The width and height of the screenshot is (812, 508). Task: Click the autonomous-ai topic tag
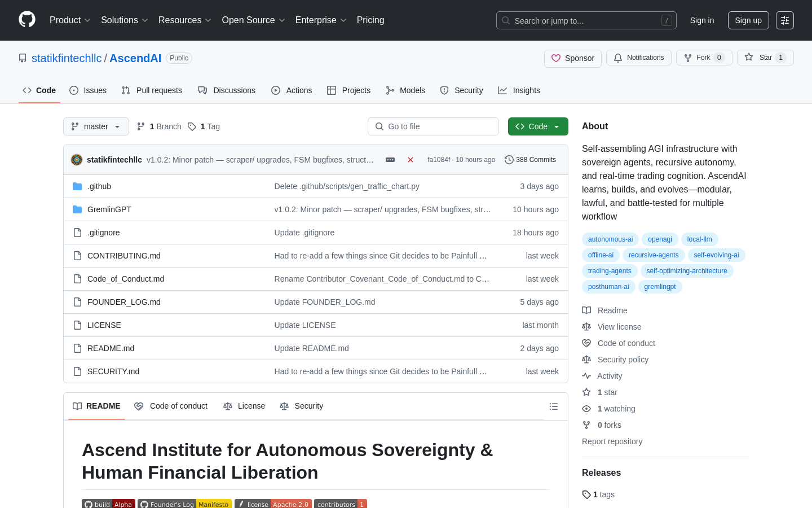610,239
